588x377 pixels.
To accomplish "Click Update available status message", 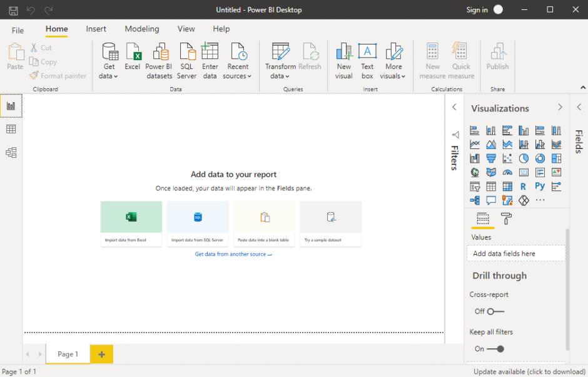I will 529,371.
